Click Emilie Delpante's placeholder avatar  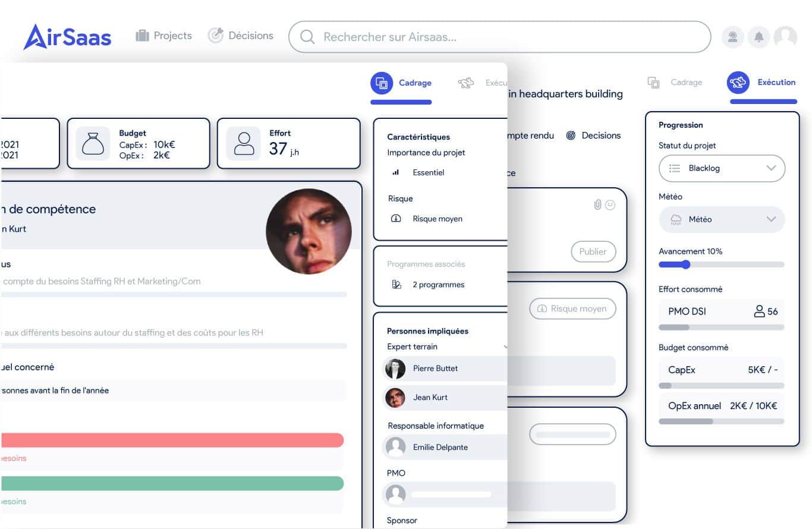pyautogui.click(x=395, y=447)
